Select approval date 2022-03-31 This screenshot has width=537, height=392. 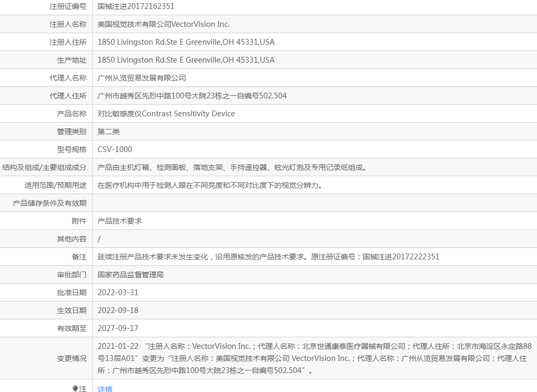(x=118, y=292)
